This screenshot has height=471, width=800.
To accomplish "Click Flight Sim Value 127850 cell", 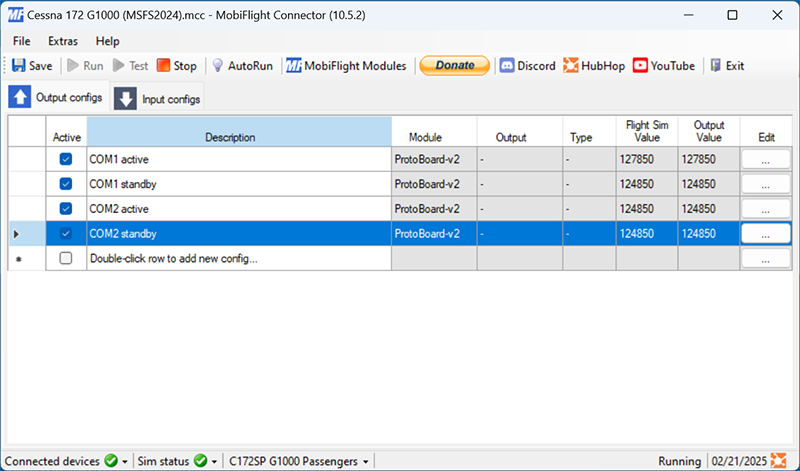I will point(647,159).
